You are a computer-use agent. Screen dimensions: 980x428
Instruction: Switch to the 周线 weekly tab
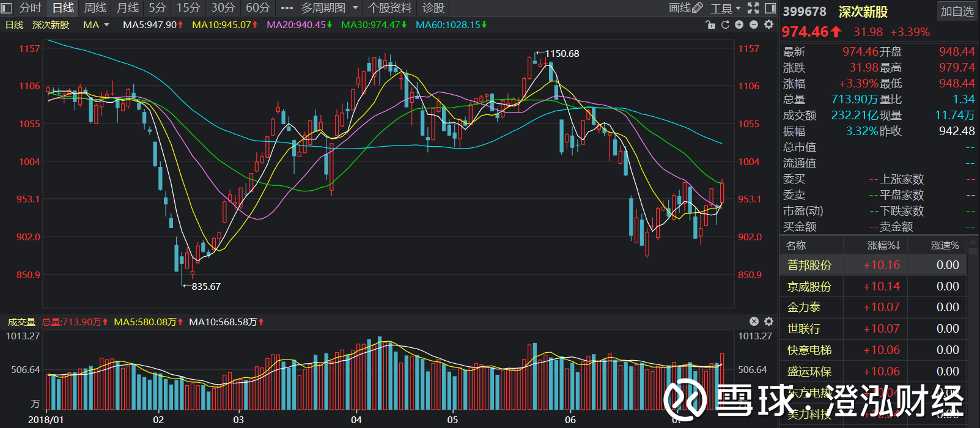(95, 8)
